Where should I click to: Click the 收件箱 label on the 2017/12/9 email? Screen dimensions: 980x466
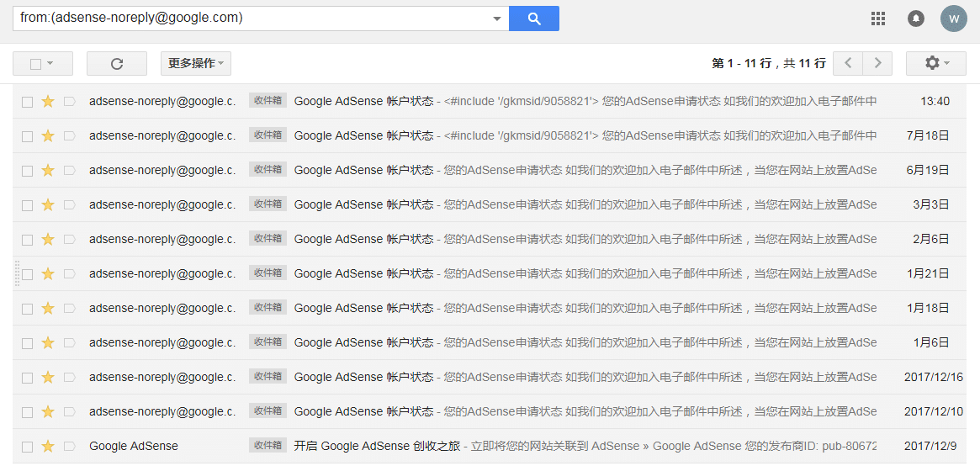point(268,445)
